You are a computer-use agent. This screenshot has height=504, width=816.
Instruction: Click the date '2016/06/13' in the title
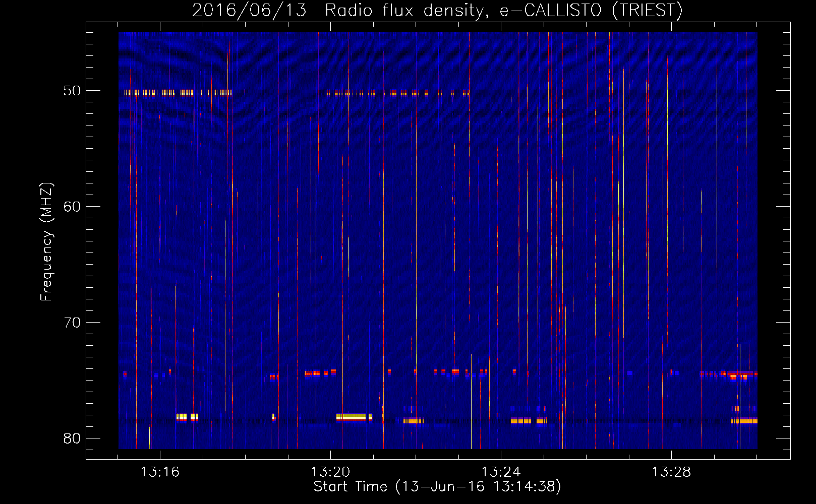(x=249, y=10)
